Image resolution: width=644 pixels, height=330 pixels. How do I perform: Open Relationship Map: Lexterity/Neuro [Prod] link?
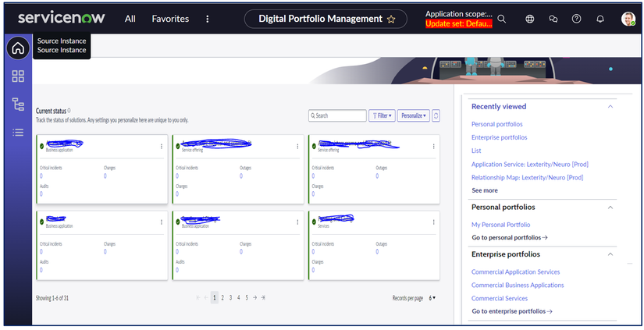(x=528, y=177)
